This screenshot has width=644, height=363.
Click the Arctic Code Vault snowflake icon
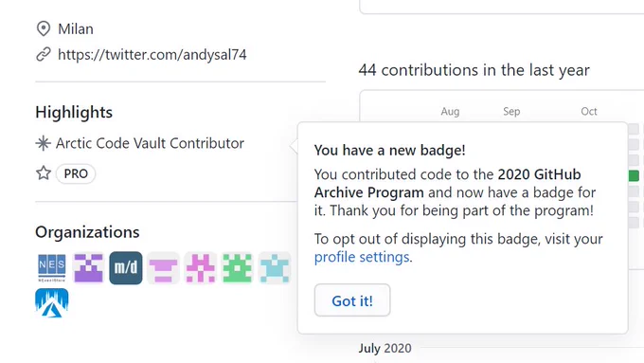coord(44,143)
